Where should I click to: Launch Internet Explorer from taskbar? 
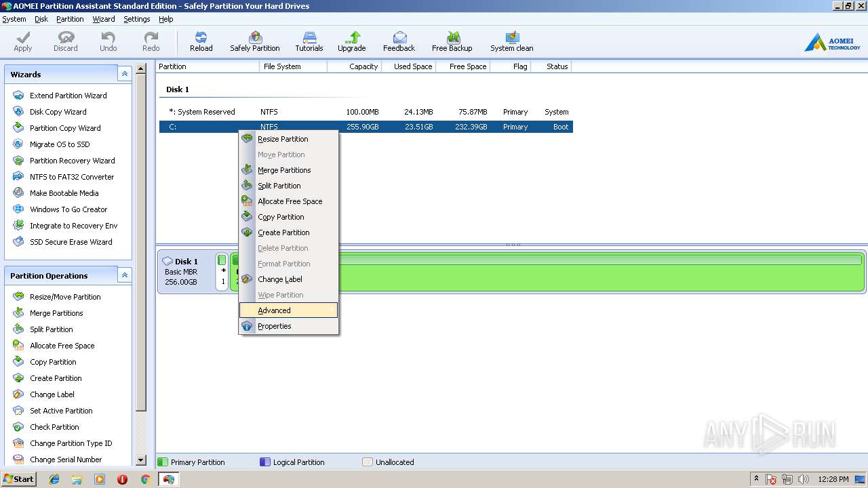coord(54,479)
